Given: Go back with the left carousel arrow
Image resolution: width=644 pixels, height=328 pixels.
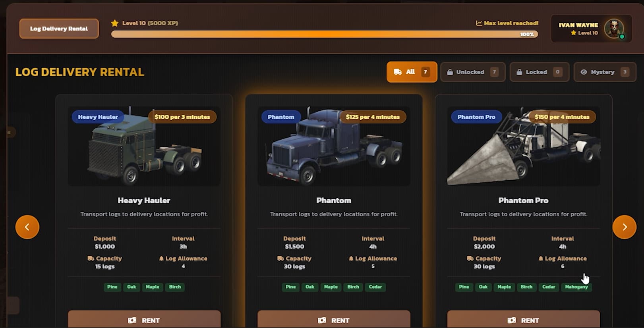Looking at the screenshot, I should 27,227.
